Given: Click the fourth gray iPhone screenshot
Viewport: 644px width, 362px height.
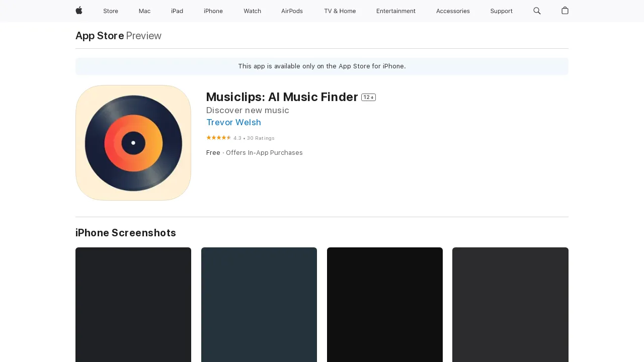Looking at the screenshot, I should point(510,305).
